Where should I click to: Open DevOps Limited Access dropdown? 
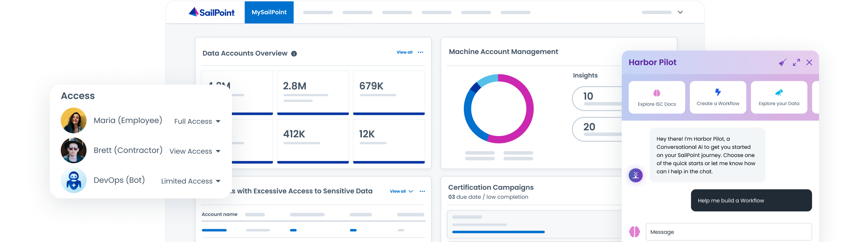[x=191, y=181]
